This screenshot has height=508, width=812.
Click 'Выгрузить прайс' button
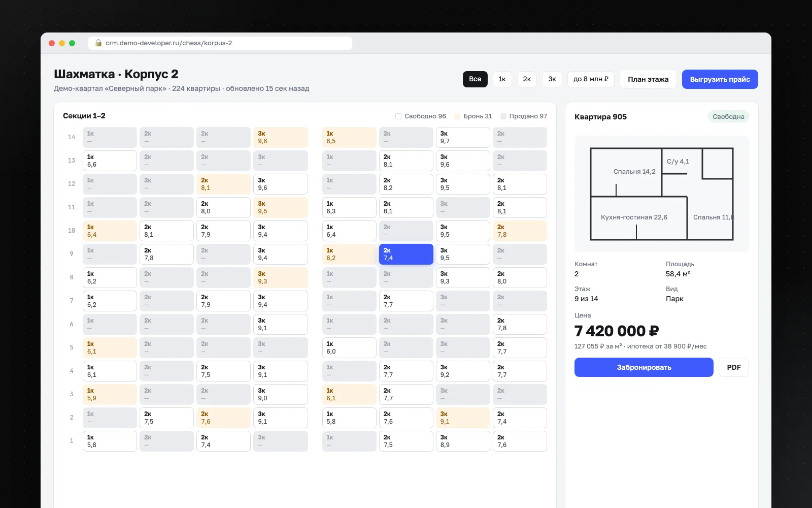pyautogui.click(x=720, y=79)
